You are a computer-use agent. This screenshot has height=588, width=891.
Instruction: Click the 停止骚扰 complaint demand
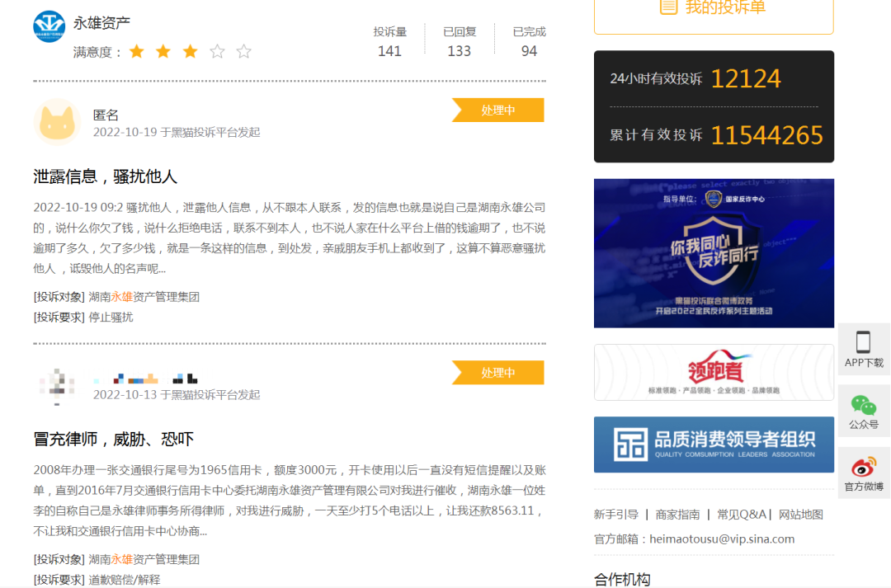coord(111,317)
